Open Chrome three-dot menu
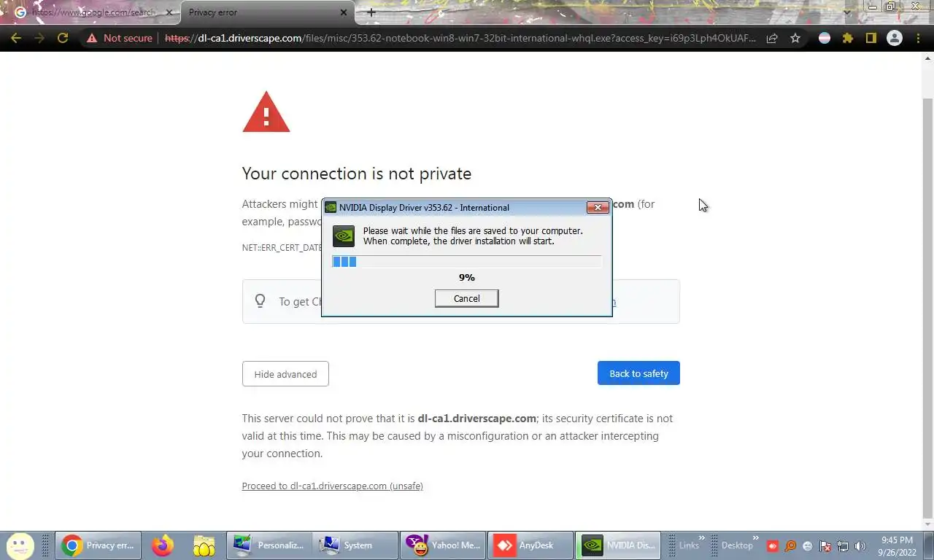 pyautogui.click(x=918, y=38)
